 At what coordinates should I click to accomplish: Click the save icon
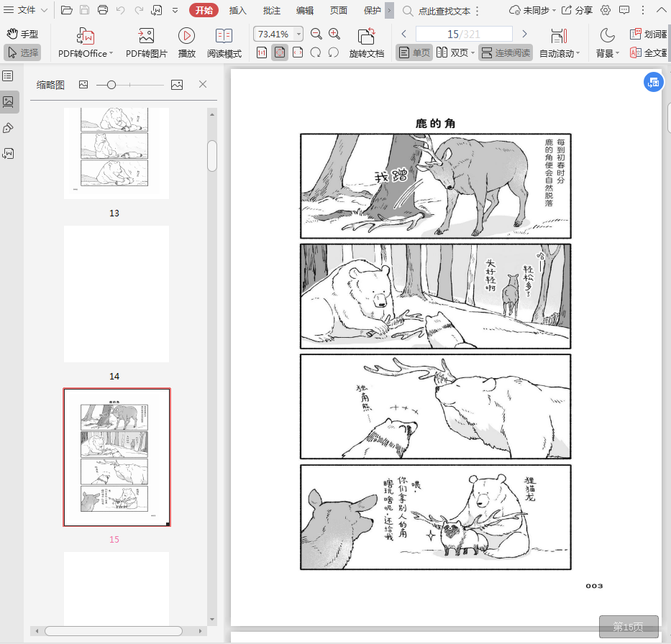tap(85, 10)
